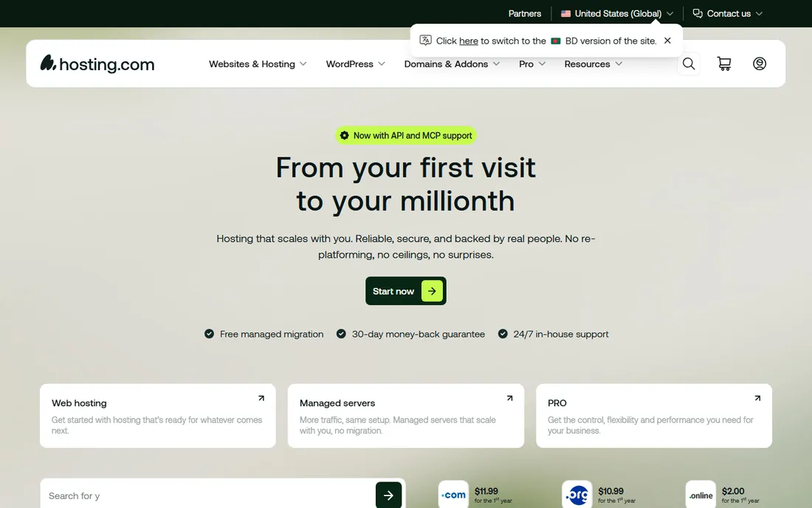Click checkmark beside 24/7 in-house support

[x=503, y=334]
